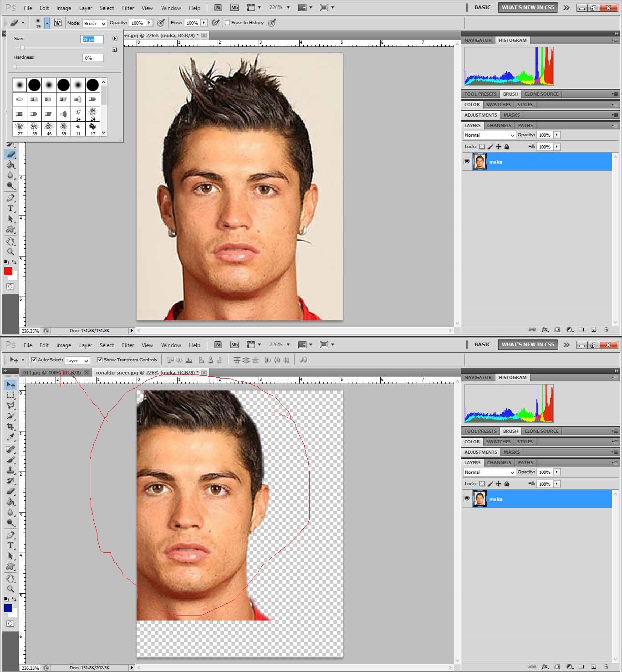
Task: Open the brush preset picker arrow
Action: click(47, 23)
